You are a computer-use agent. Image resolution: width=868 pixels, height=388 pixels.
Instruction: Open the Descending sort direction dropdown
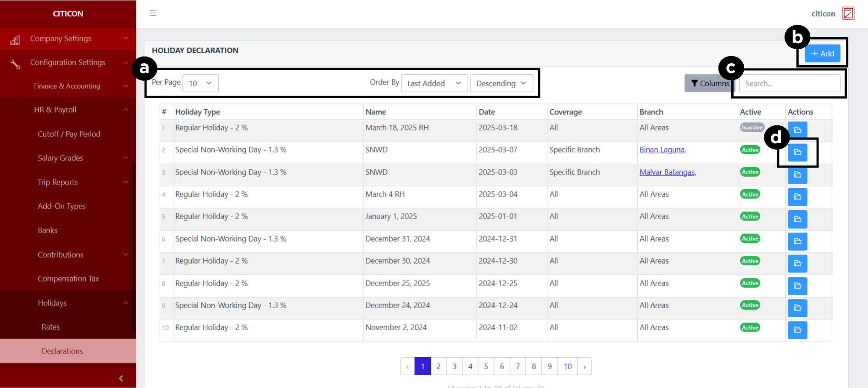pos(501,83)
